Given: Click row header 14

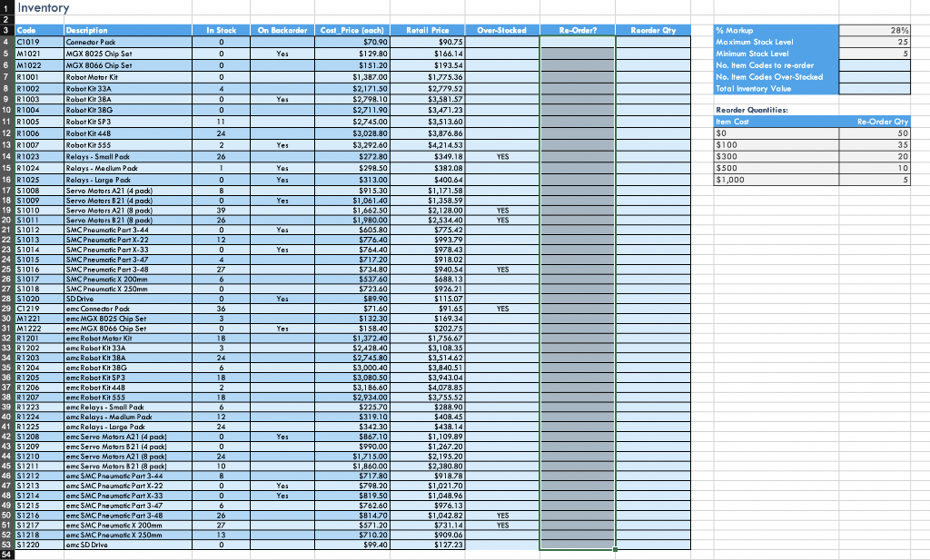Looking at the screenshot, I should (7, 158).
